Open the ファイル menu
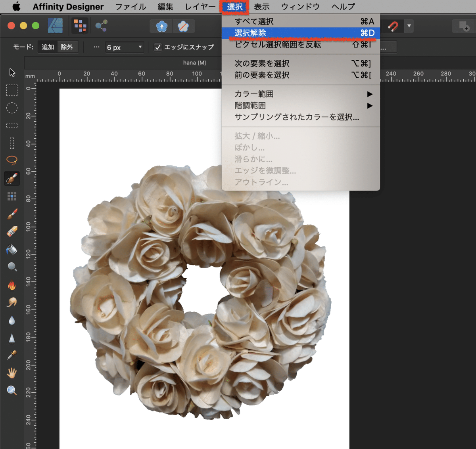This screenshot has width=476, height=449. 131,7
